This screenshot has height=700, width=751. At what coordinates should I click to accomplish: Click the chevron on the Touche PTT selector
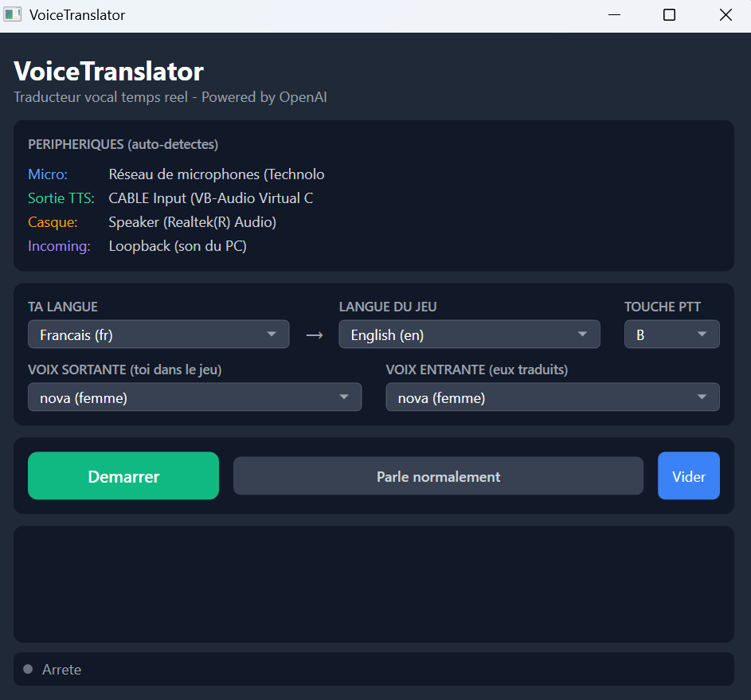pos(702,334)
